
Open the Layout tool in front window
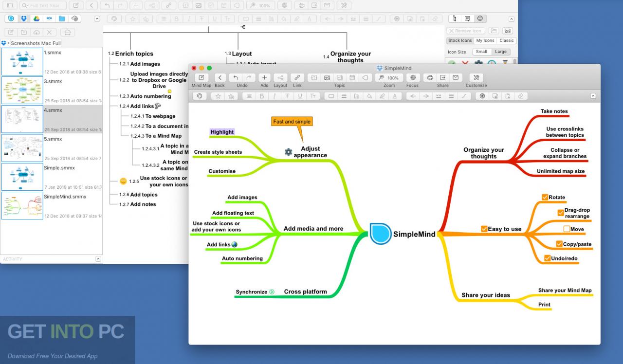click(280, 77)
